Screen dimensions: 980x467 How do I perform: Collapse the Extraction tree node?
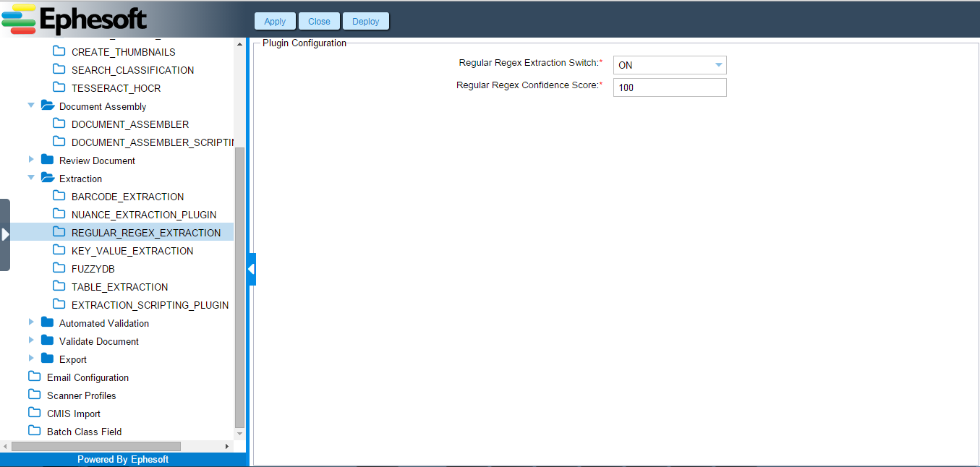(x=31, y=178)
